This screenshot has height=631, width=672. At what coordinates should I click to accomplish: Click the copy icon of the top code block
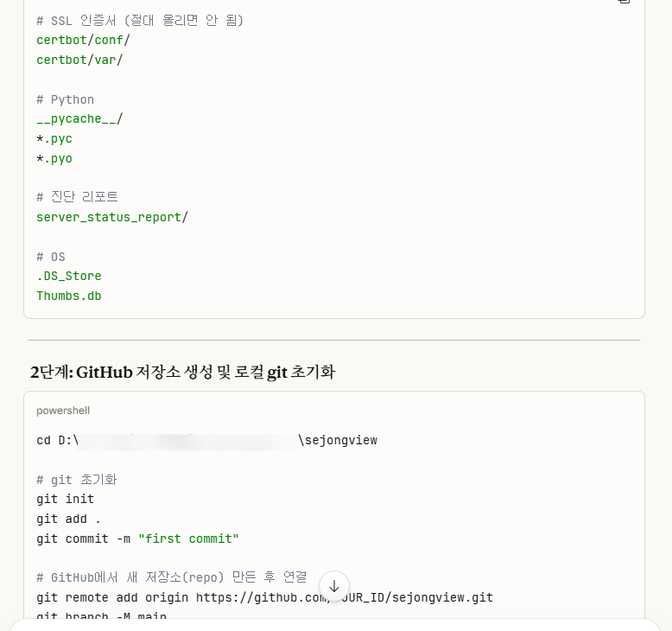pyautogui.click(x=624, y=3)
